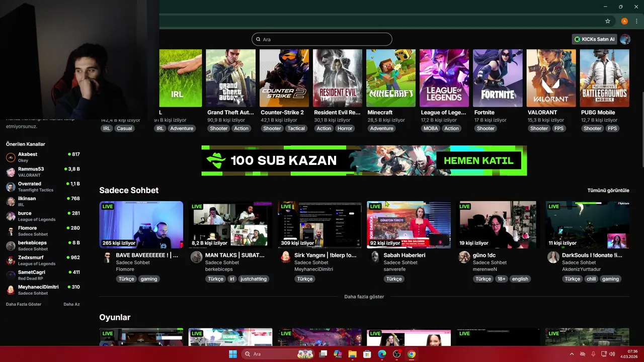Image resolution: width=644 pixels, height=362 pixels.
Task: Select the justchatting tag on MAN TALKS
Action: point(254,279)
